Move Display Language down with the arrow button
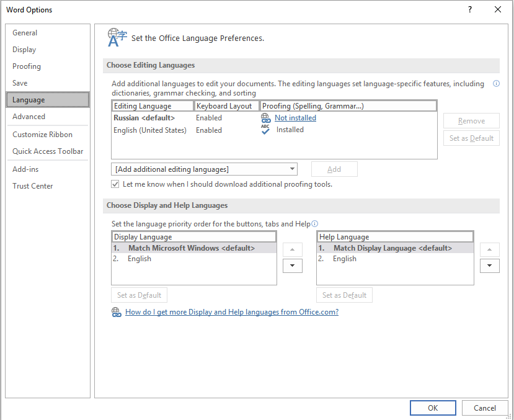 pos(293,266)
